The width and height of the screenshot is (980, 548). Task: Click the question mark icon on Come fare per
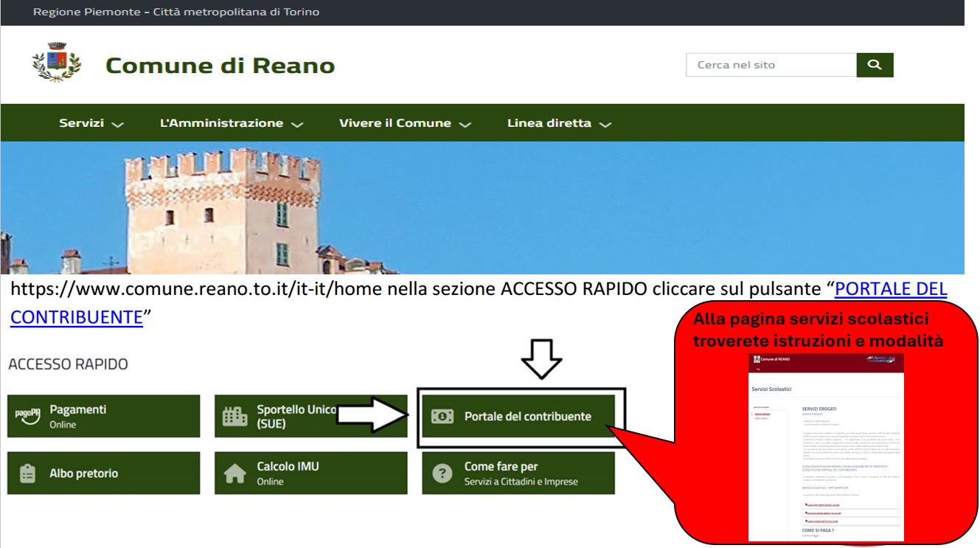[x=442, y=474]
